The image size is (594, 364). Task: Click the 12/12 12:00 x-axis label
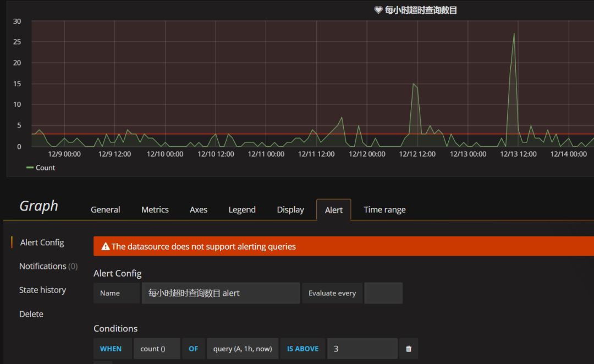point(417,154)
